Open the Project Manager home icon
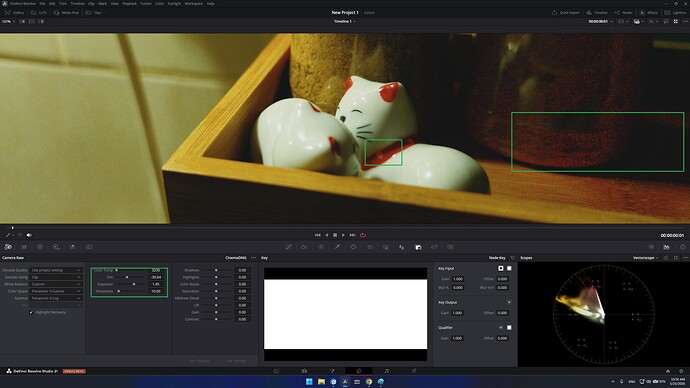Screen dimensions: 690x388 point(668,371)
